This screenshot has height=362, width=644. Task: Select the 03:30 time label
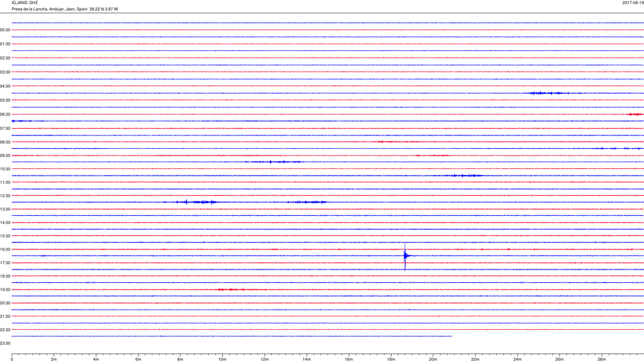coord(5,72)
